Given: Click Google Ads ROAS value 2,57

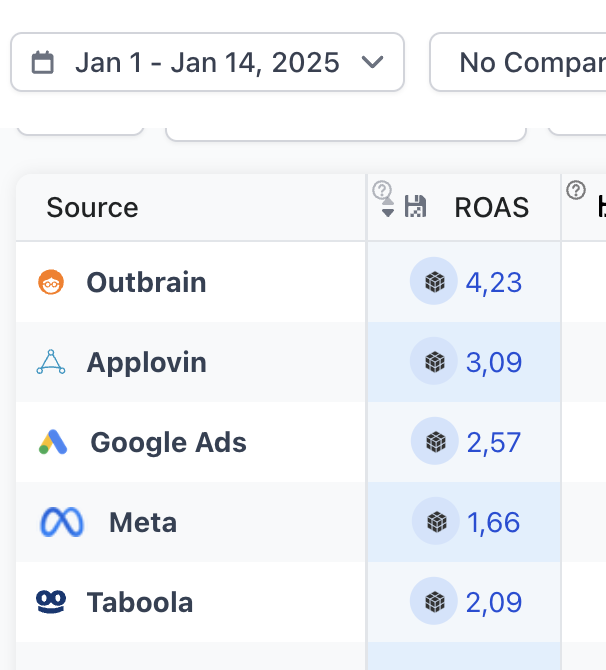Looking at the screenshot, I should tap(494, 442).
